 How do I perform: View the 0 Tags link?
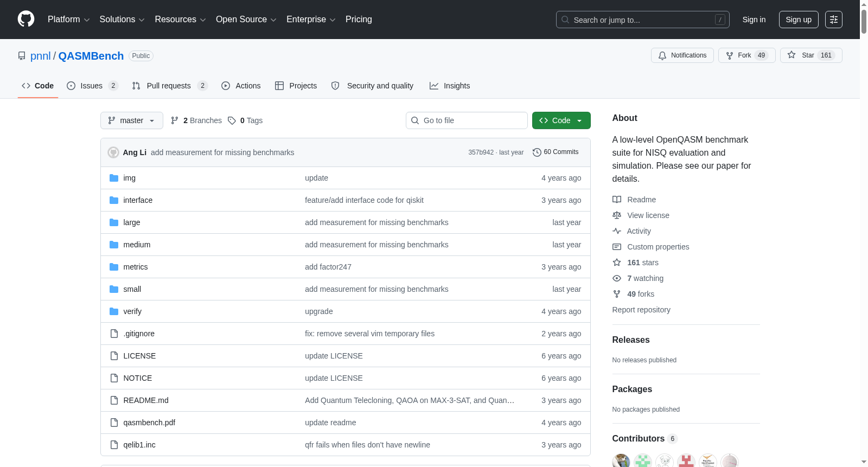pyautogui.click(x=245, y=120)
